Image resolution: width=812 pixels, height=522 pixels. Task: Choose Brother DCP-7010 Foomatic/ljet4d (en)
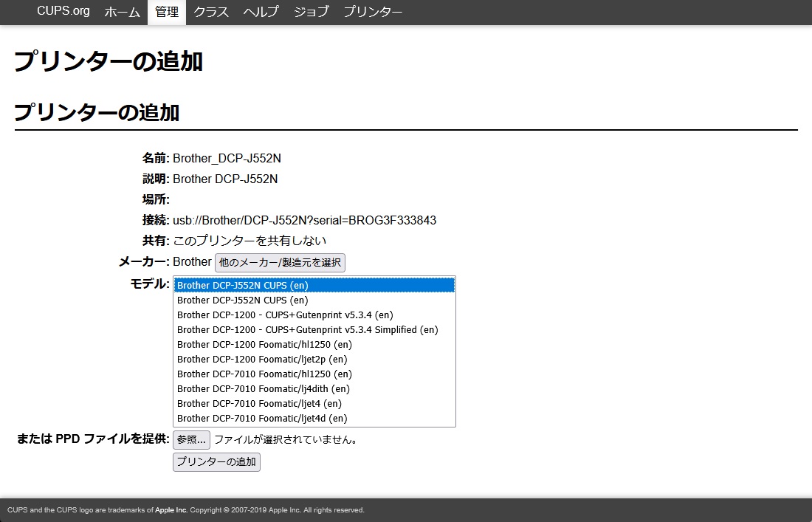(x=314, y=419)
